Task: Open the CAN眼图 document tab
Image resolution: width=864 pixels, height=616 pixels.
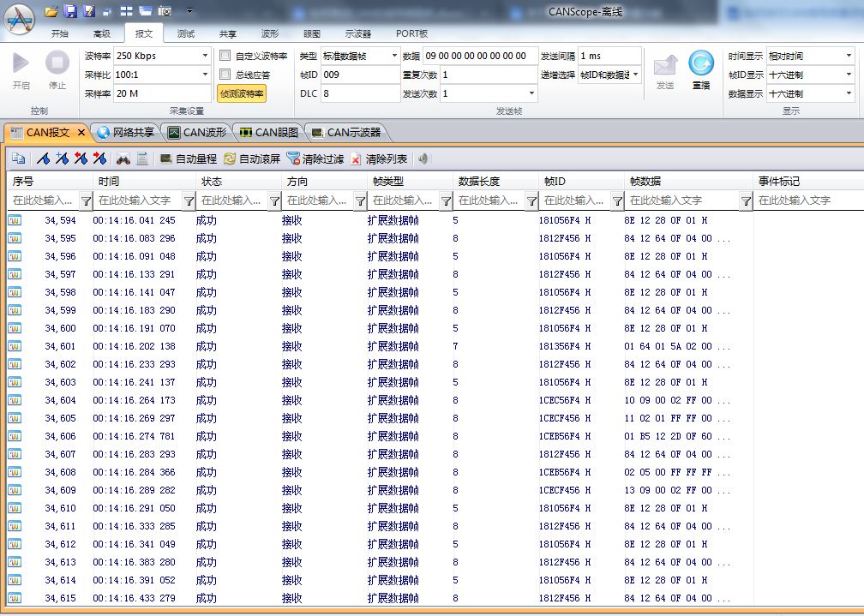Action: pyautogui.click(x=269, y=132)
